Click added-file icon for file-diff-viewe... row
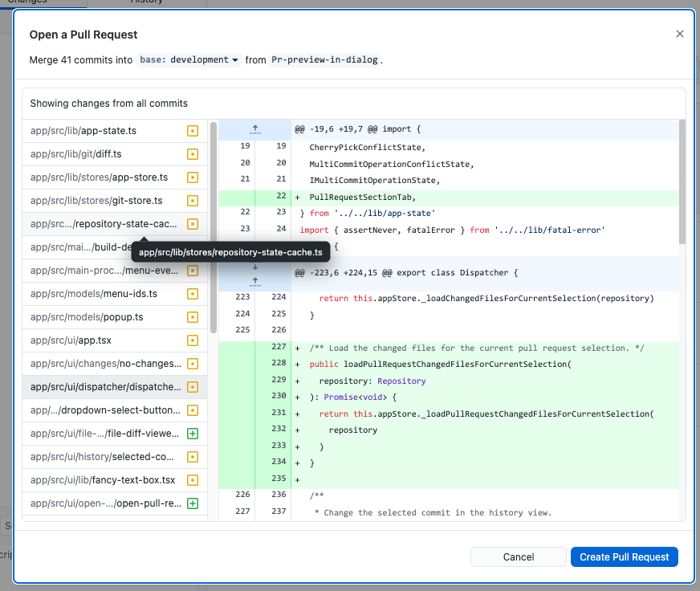The width and height of the screenshot is (700, 591). (193, 434)
